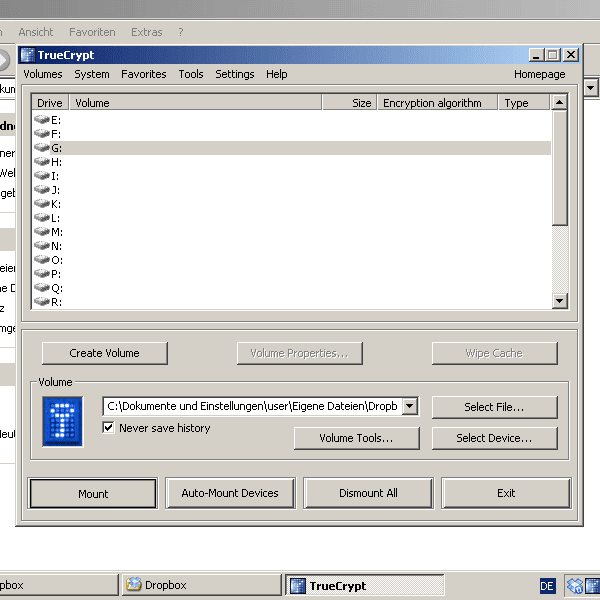Click the R: drive disk icon
Image resolution: width=600 pixels, height=600 pixels.
pos(42,302)
